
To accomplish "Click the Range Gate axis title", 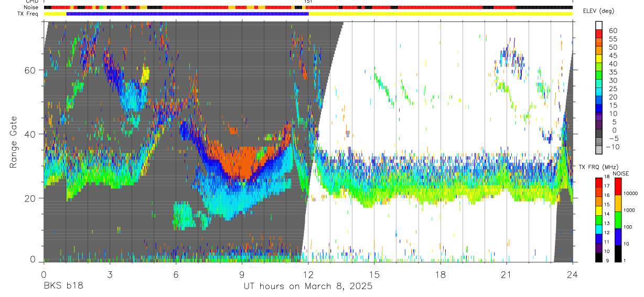I will 14,142.
